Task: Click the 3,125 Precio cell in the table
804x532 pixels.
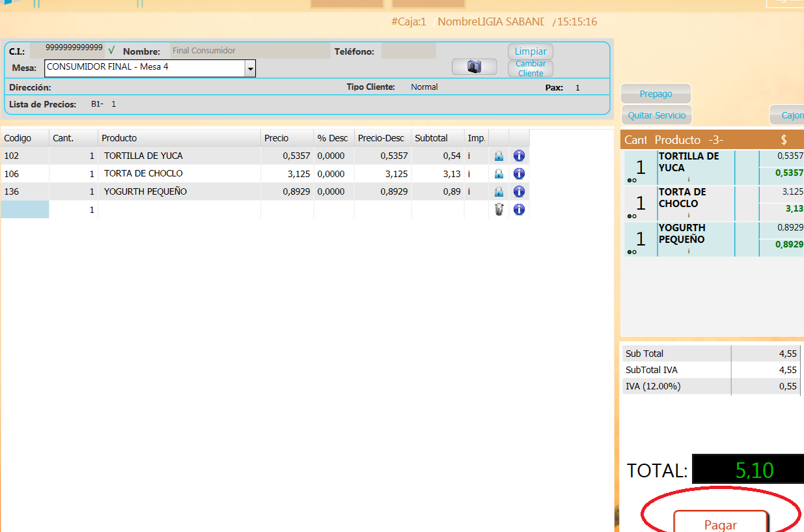Action: 287,173
